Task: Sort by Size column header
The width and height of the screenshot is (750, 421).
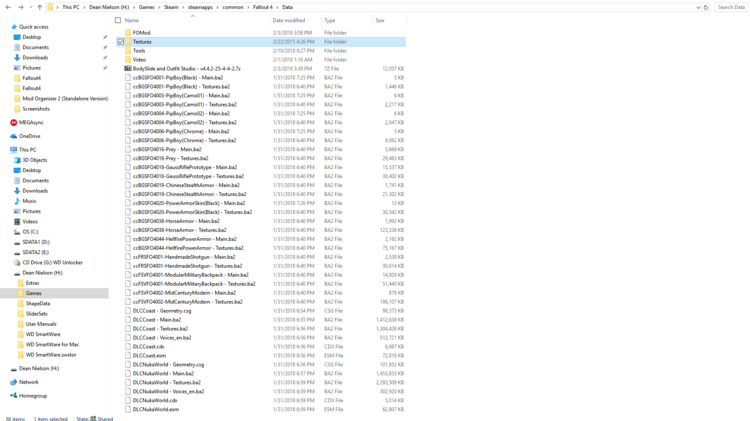Action: coord(380,21)
